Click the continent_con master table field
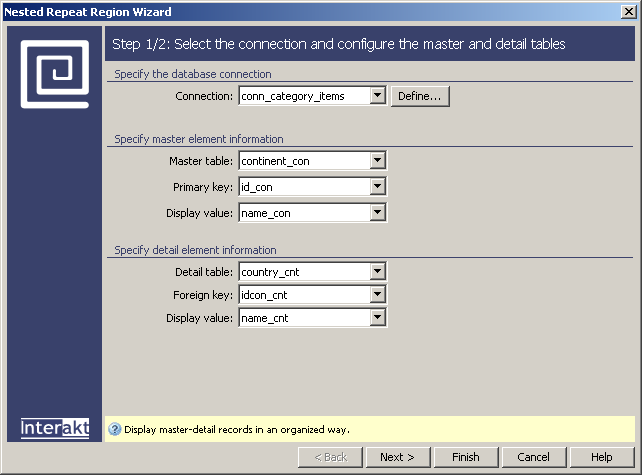The image size is (642, 475). (303, 160)
